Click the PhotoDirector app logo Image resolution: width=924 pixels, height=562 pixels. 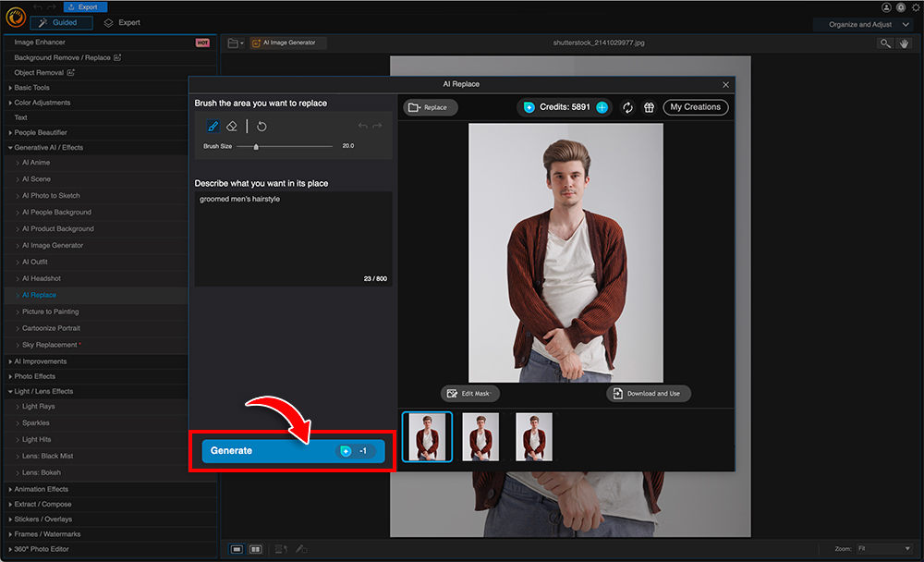[x=16, y=18]
